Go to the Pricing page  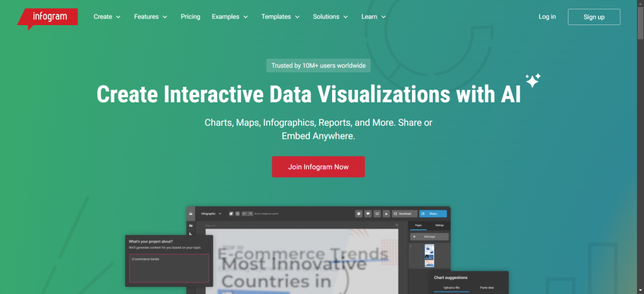coord(191,17)
